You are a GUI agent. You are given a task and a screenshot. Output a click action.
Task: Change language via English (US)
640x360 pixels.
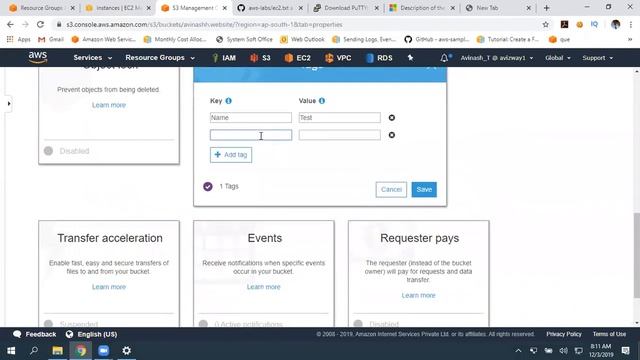[x=91, y=334]
